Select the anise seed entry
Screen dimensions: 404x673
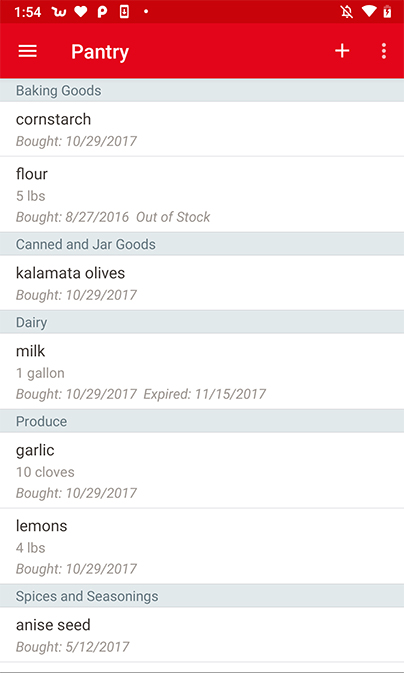coord(202,634)
